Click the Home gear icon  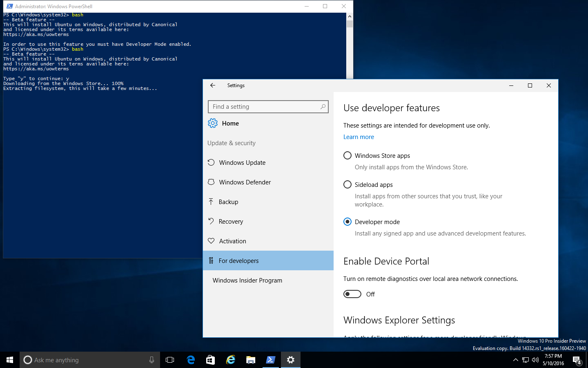[x=213, y=123]
